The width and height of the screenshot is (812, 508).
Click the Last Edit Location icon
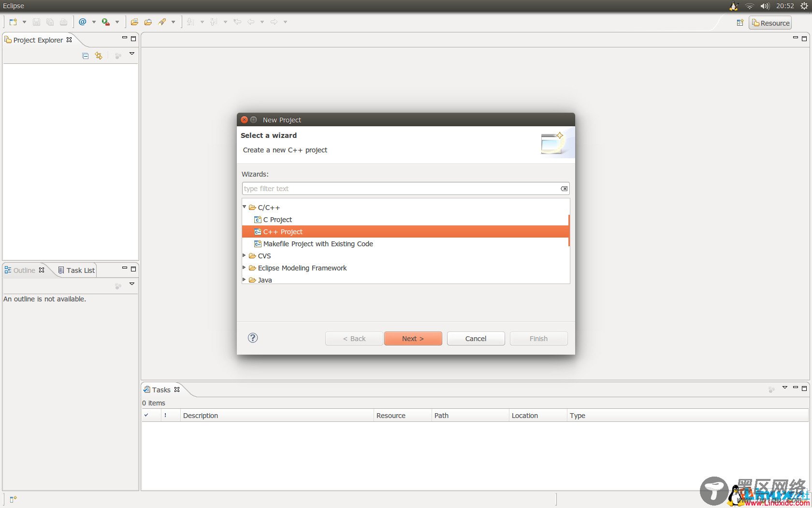[237, 22]
